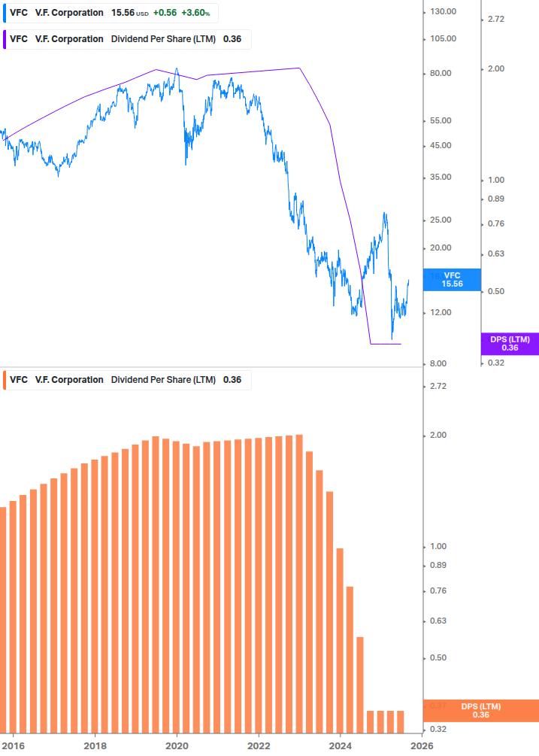
Task: Click the 2020 label on the time axis
Action: (177, 746)
